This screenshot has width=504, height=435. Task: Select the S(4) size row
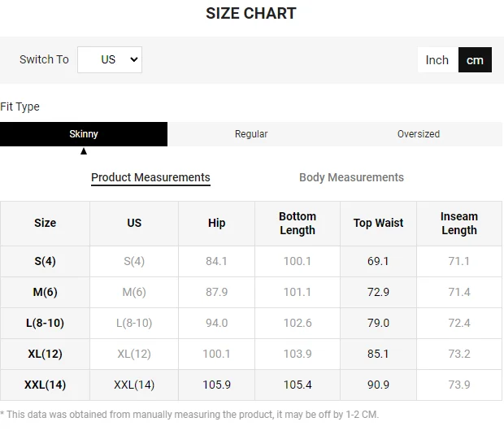click(46, 261)
